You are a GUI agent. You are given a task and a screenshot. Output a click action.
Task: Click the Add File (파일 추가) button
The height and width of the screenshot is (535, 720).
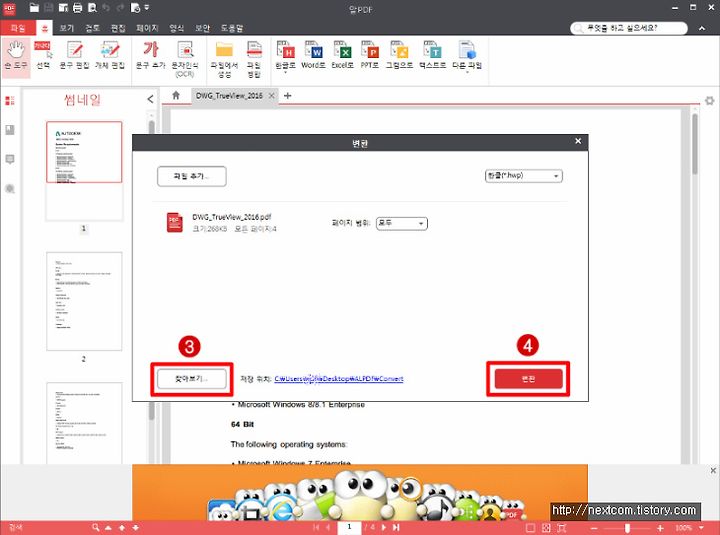pyautogui.click(x=191, y=176)
